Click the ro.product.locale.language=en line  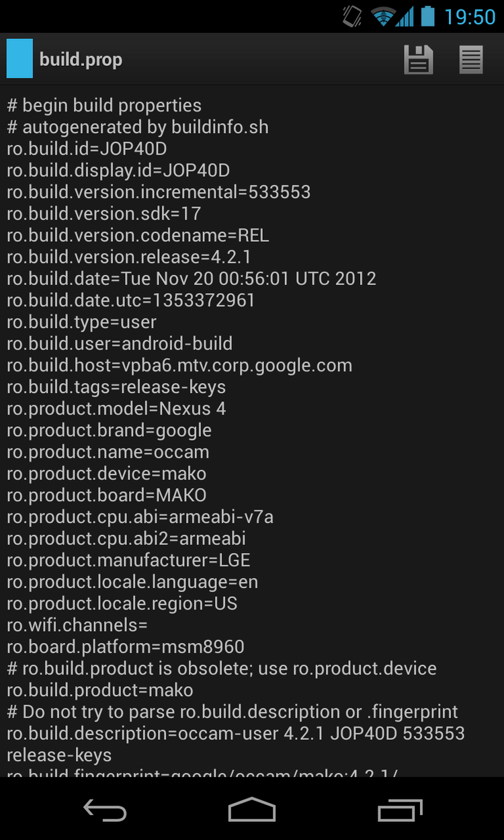pyautogui.click(x=132, y=582)
